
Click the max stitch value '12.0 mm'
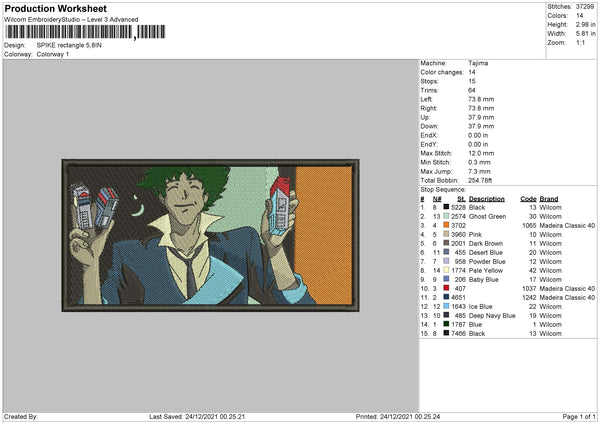tap(481, 153)
